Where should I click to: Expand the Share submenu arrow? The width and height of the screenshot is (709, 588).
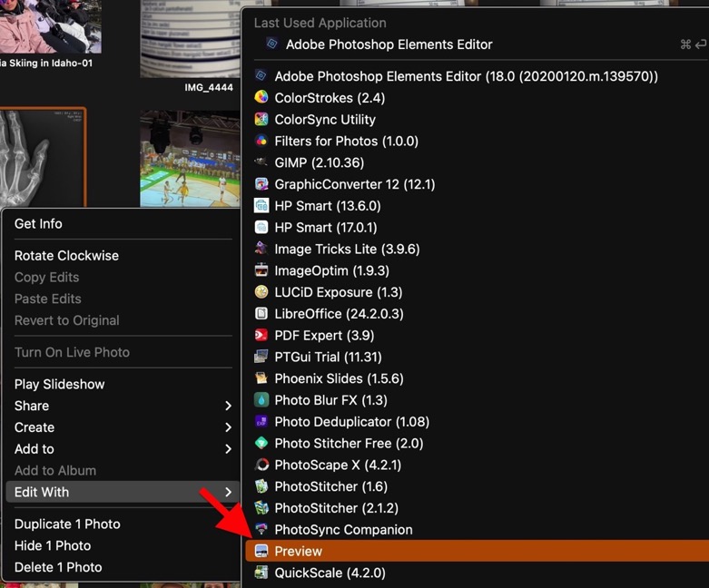coord(229,406)
